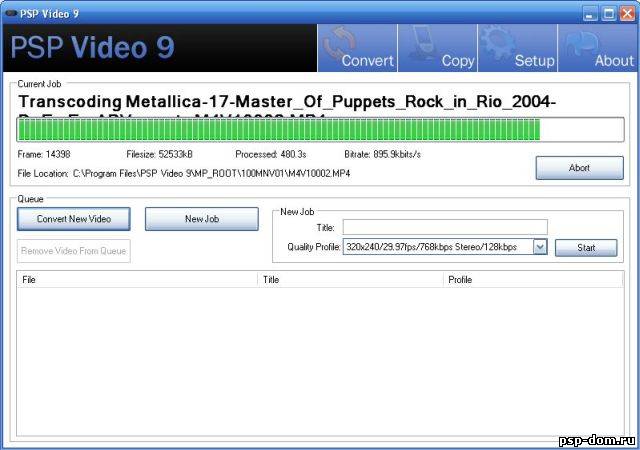Open the Setup tab label
The image size is (640, 450).
tap(535, 61)
